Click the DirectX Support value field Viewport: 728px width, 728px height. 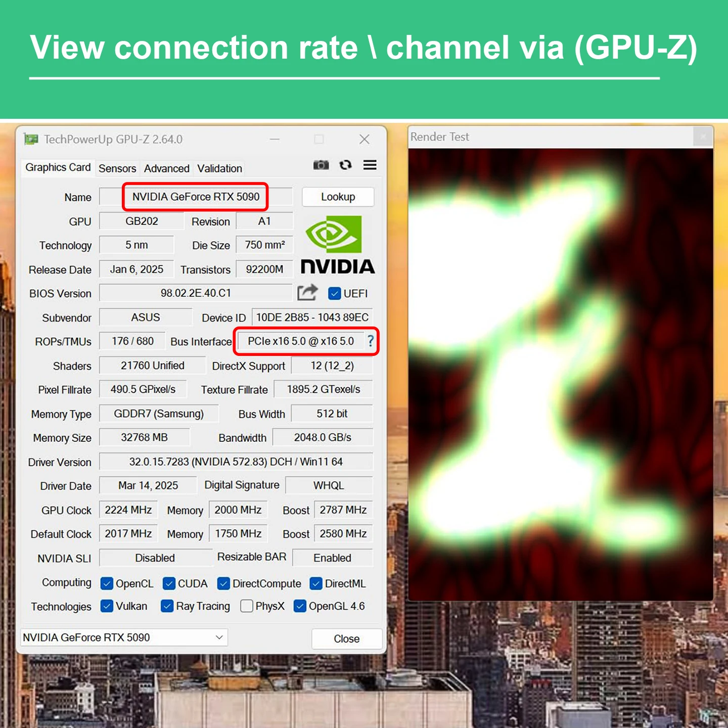point(332,365)
